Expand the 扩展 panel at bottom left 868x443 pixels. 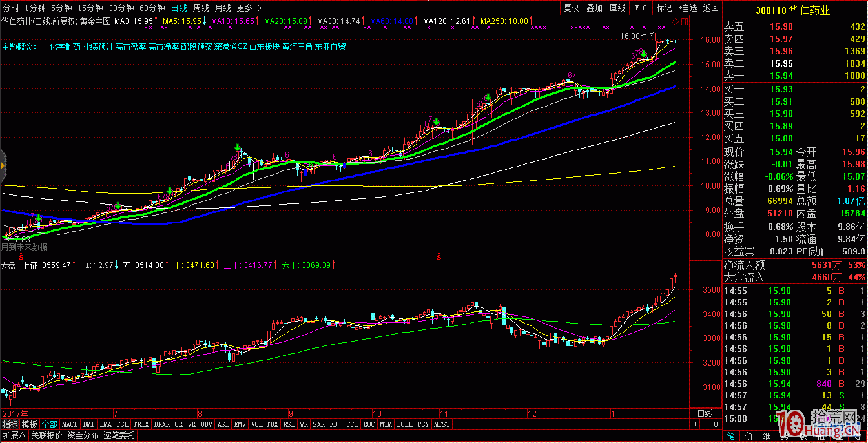point(14,436)
